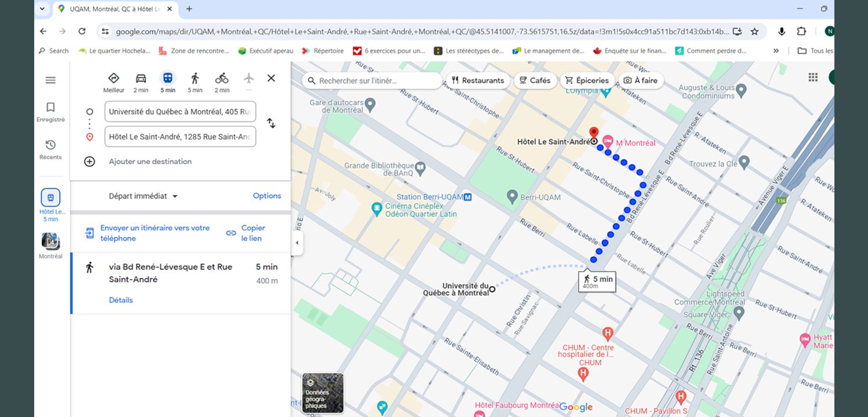
Task: Open the Données géographiques layers thumbnail
Action: point(323,393)
